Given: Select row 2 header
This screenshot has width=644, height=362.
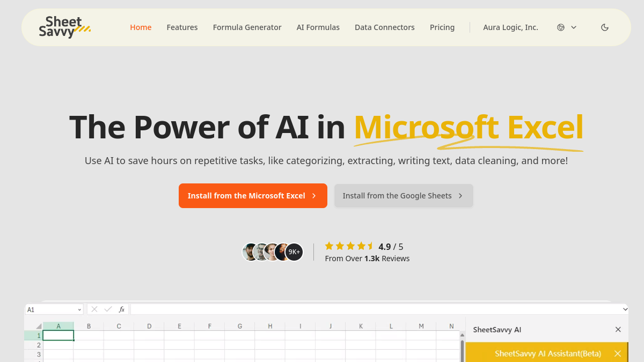Looking at the screenshot, I should click(34, 345).
